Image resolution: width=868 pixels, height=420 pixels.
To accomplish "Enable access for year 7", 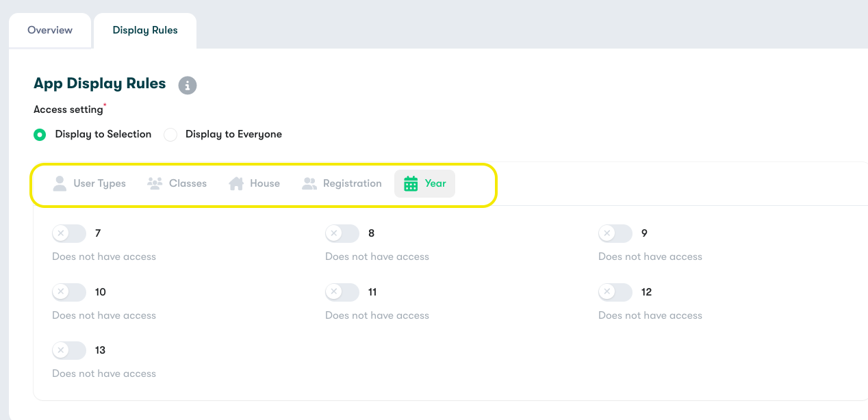I will click(x=69, y=233).
